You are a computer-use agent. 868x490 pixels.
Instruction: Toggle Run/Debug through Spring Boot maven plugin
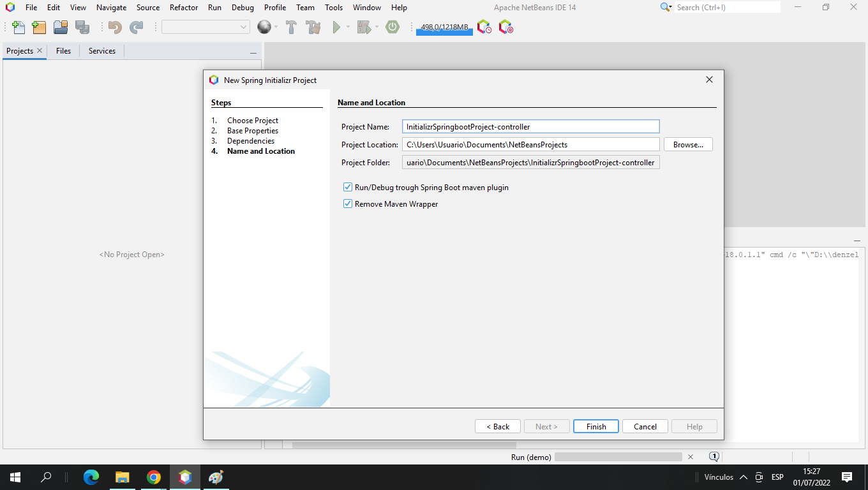[348, 188]
